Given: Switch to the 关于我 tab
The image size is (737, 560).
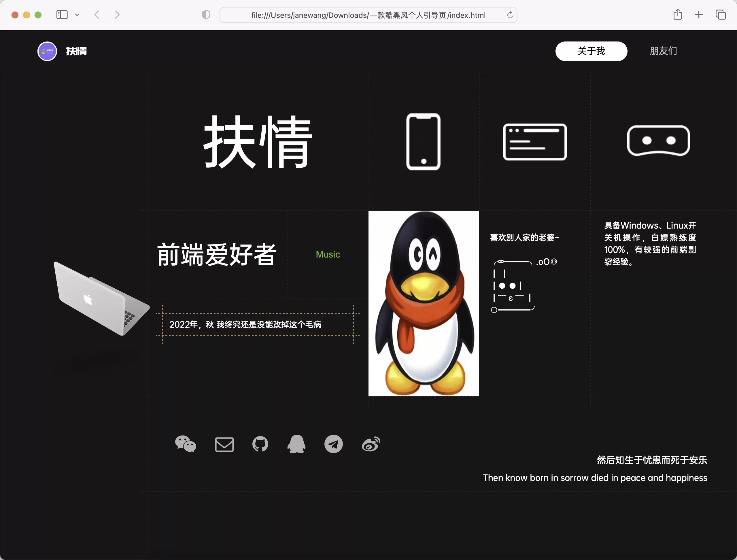Looking at the screenshot, I should tap(591, 51).
